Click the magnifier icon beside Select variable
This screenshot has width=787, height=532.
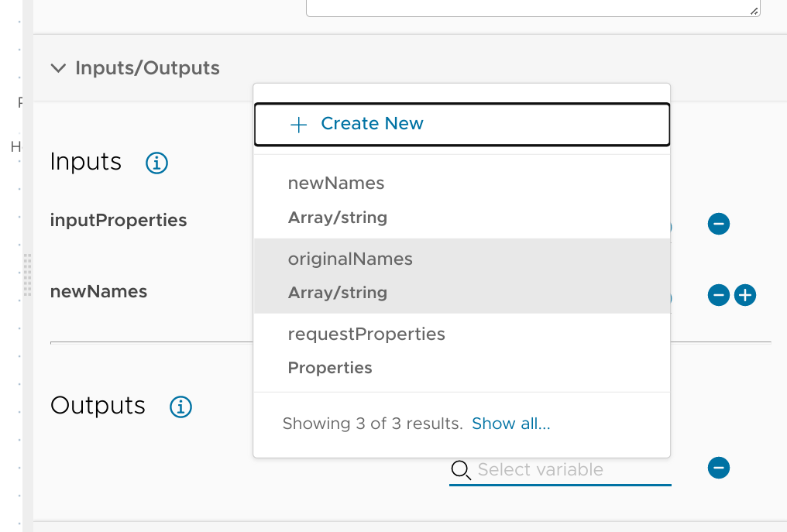click(461, 470)
